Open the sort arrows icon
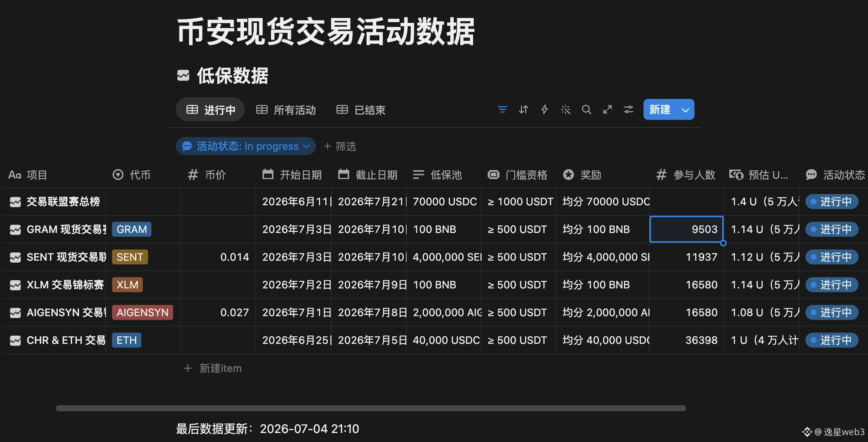This screenshot has width=868, height=442. (524, 110)
